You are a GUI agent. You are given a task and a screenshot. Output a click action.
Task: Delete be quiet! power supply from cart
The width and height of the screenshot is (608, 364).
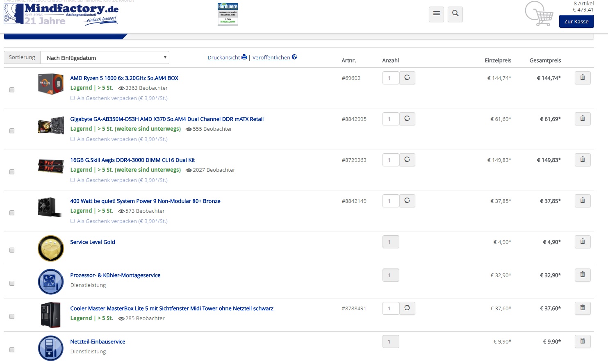(583, 200)
